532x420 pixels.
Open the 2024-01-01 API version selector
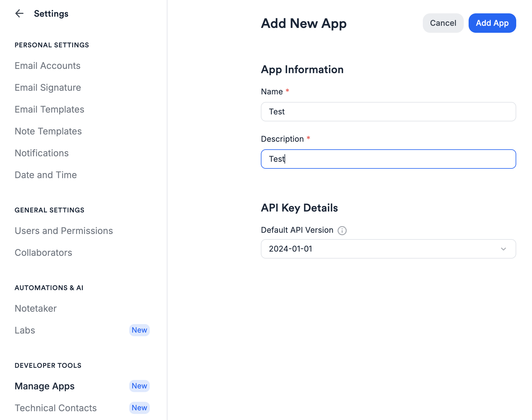coord(388,249)
